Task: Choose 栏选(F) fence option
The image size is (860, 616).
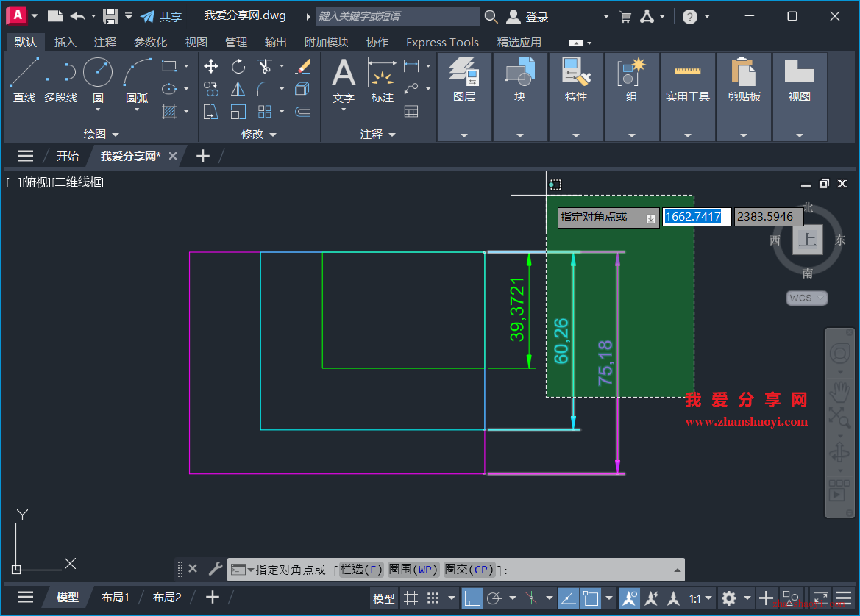Action: [x=361, y=570]
